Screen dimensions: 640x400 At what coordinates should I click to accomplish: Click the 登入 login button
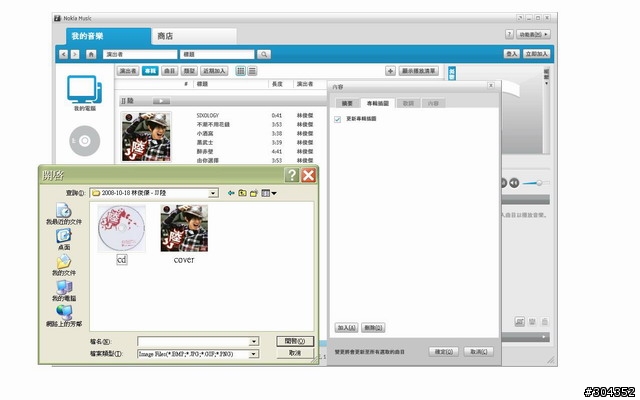pyautogui.click(x=511, y=54)
